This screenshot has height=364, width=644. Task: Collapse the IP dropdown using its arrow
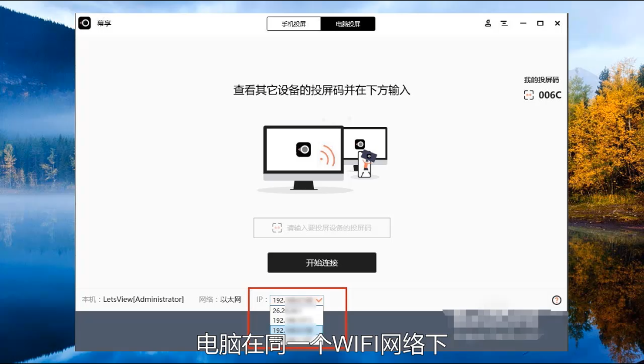(x=319, y=300)
